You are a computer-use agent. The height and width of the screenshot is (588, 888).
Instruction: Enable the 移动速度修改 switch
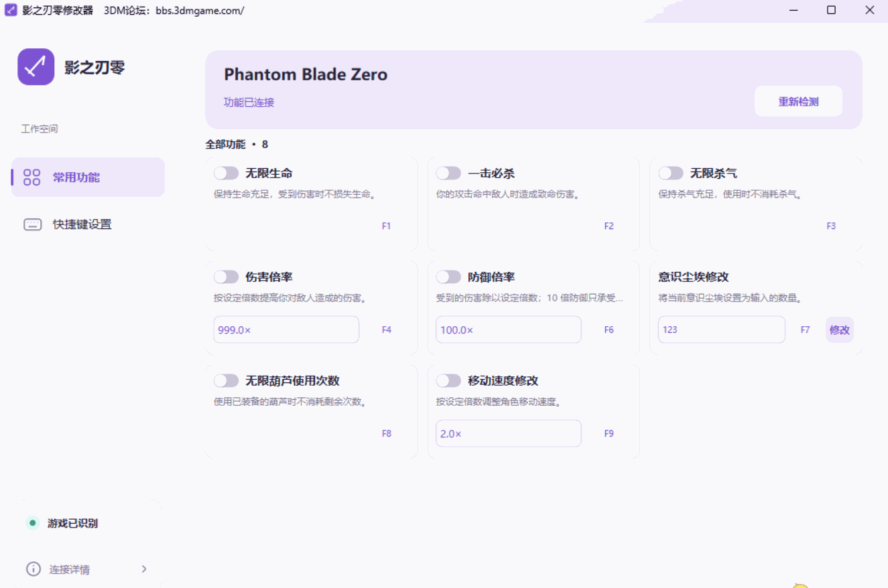coord(448,381)
